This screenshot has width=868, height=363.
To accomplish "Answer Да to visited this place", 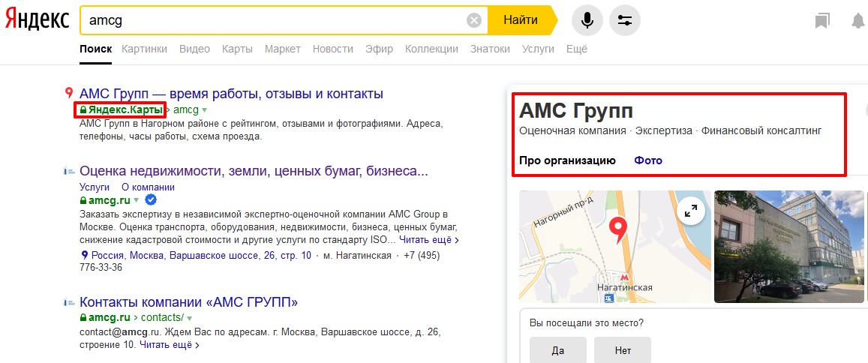I will pyautogui.click(x=557, y=350).
